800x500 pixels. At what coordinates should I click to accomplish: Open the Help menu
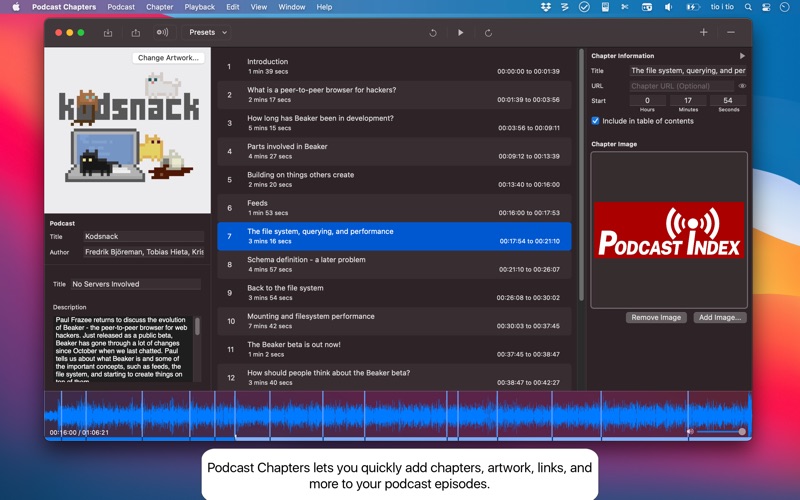coord(324,7)
